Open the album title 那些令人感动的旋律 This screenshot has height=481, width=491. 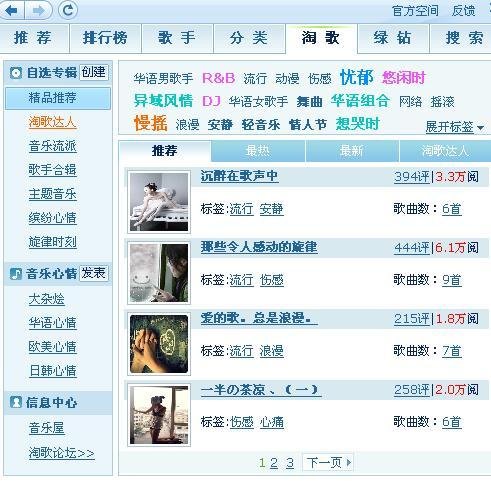point(259,247)
